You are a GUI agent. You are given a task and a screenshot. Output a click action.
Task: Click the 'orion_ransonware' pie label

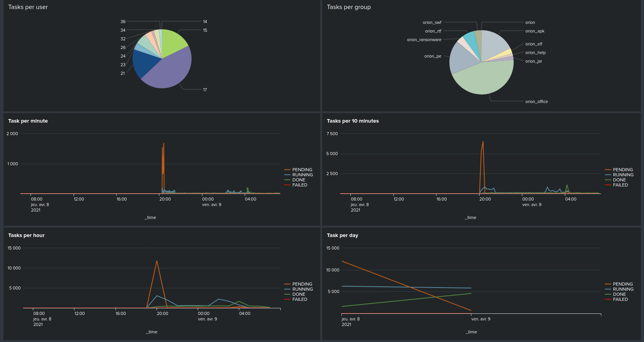424,40
